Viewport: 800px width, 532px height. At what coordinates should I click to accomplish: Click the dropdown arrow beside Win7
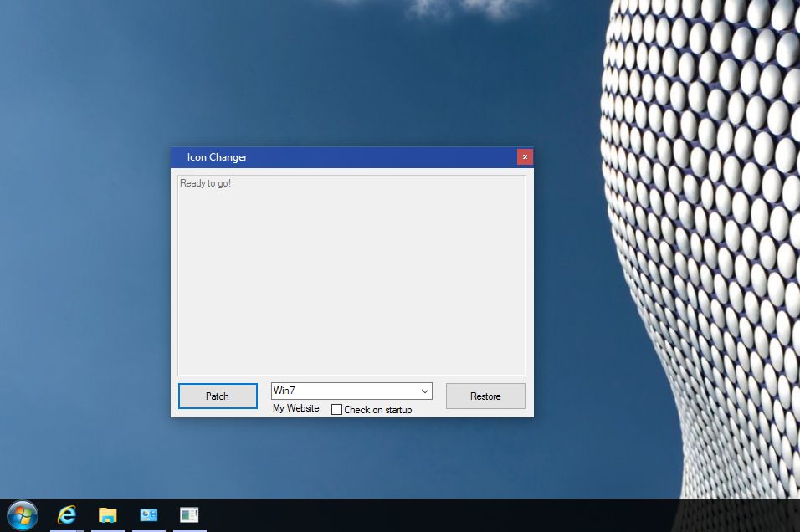pos(423,391)
